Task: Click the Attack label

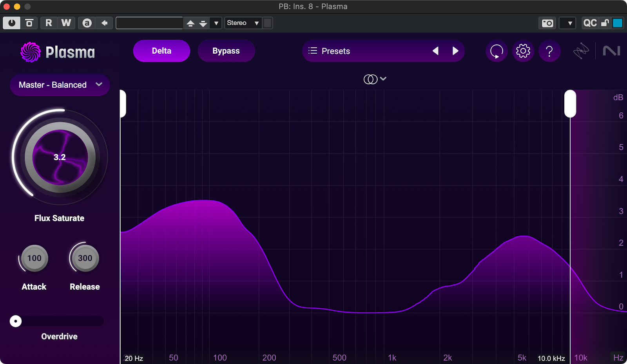Action: 34,287
